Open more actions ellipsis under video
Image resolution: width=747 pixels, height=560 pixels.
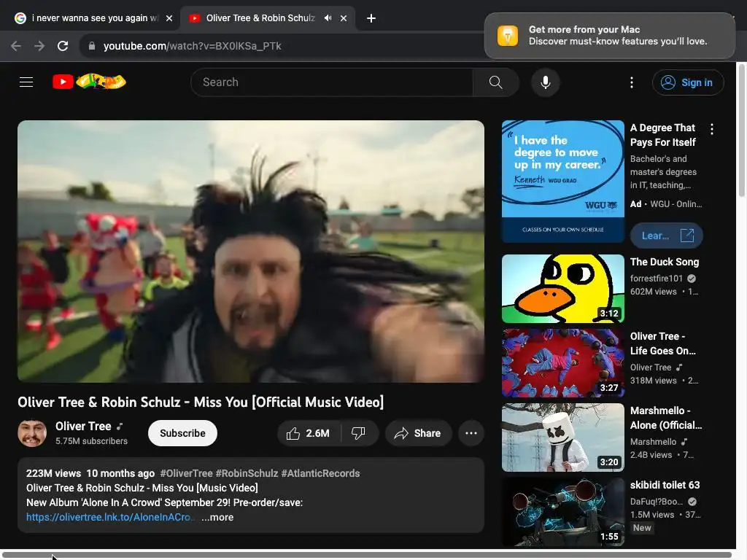coord(471,433)
